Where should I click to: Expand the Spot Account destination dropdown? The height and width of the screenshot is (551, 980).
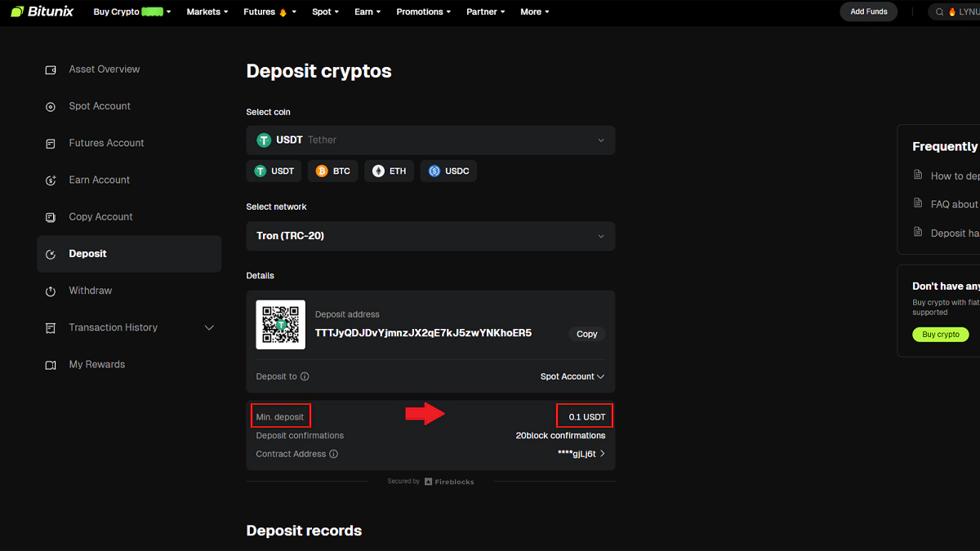[x=572, y=377]
